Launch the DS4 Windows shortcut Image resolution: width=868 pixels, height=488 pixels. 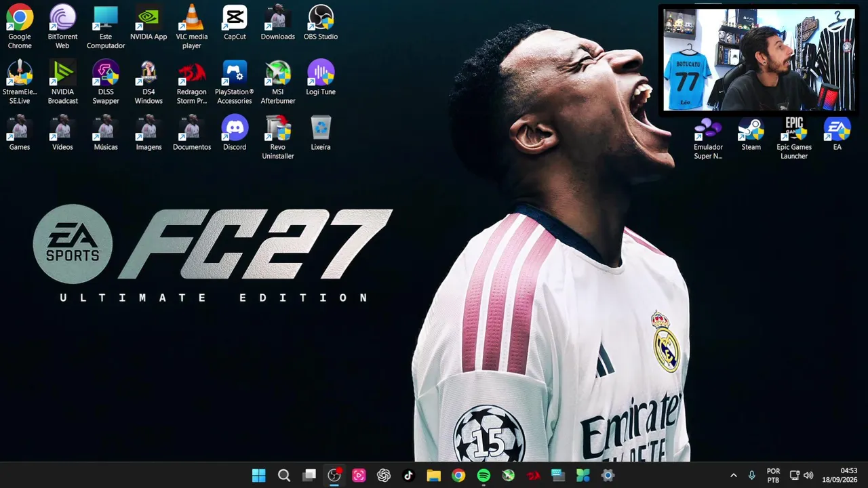pyautogui.click(x=149, y=82)
